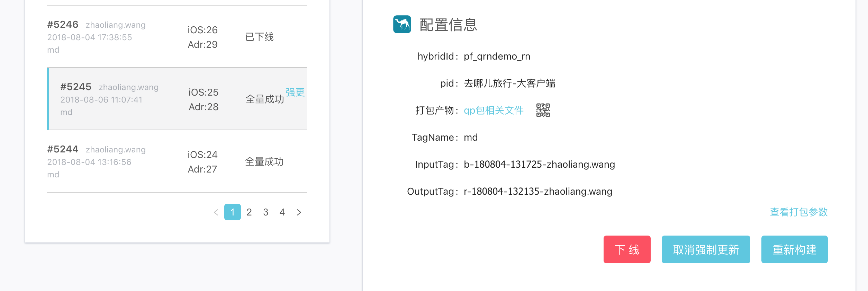Click OutputTag value r-180804-132135-zhaoliang.wang
This screenshot has width=868, height=291.
538,191
